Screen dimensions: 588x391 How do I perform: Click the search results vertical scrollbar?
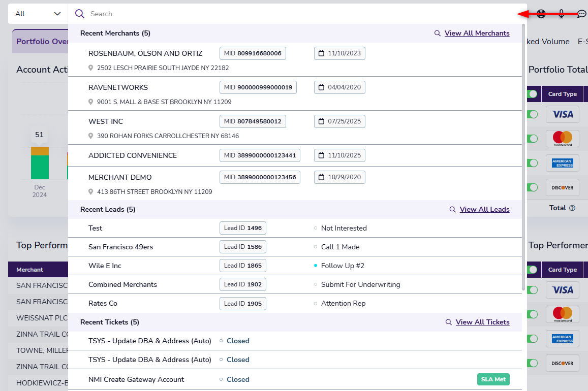[x=524, y=152]
